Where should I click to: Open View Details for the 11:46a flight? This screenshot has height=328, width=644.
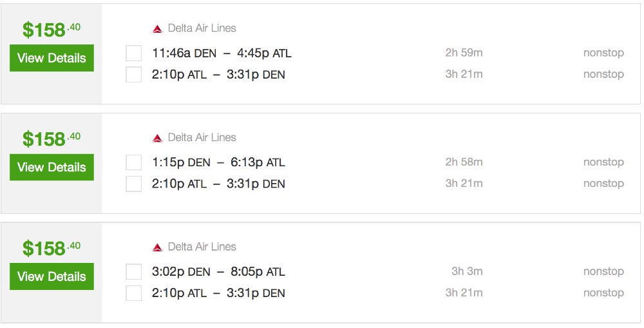click(x=52, y=58)
